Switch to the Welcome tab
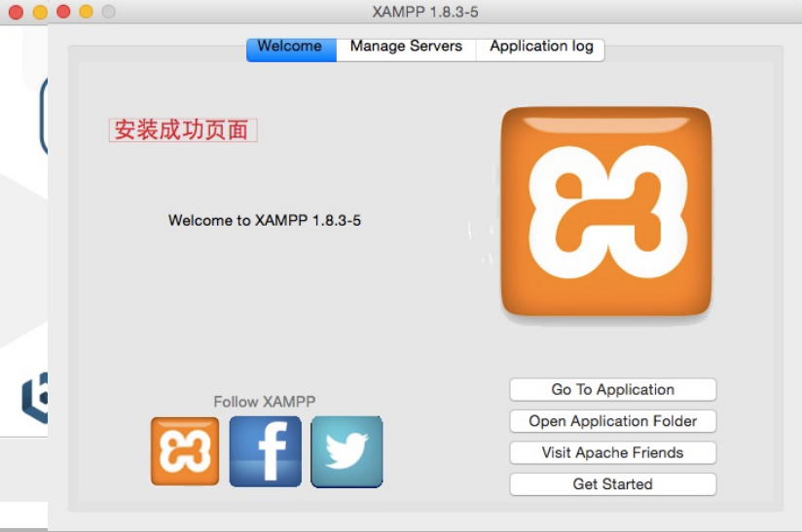The image size is (802, 532). click(291, 50)
